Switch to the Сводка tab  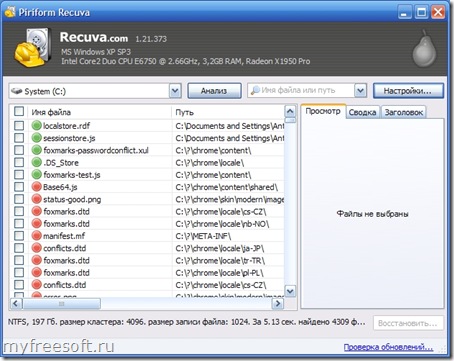pos(362,112)
